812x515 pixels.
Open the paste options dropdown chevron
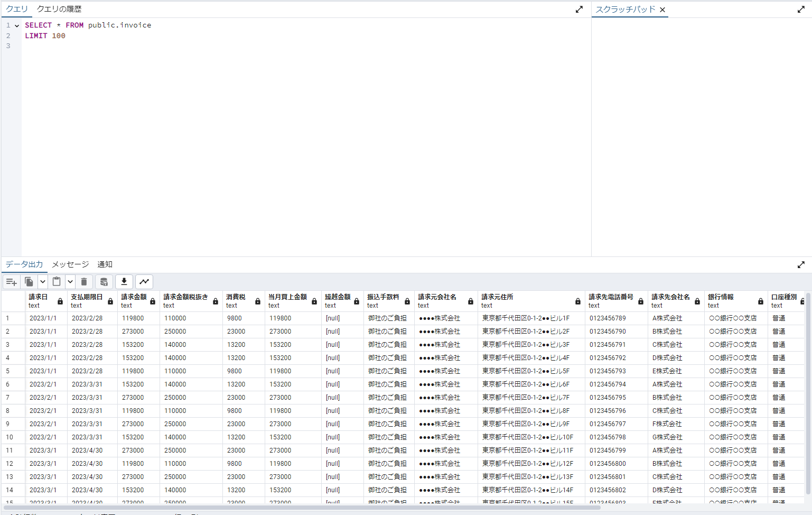coord(70,281)
